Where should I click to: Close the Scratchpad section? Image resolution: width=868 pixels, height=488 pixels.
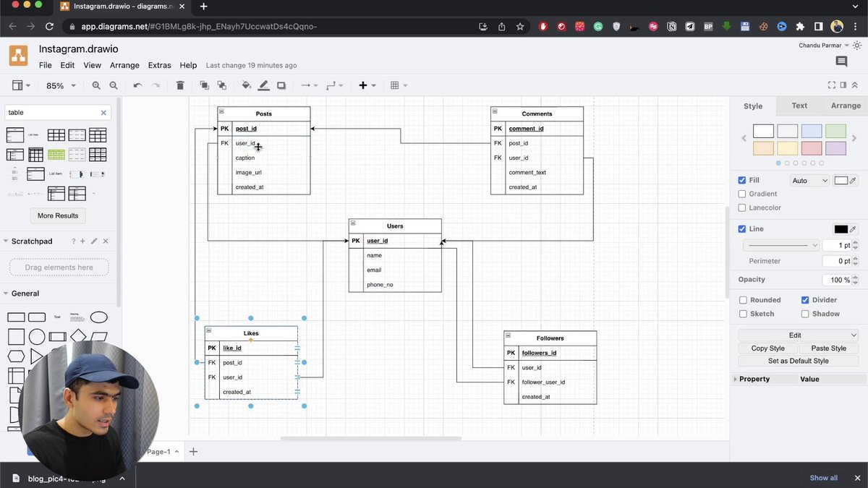[106, 241]
